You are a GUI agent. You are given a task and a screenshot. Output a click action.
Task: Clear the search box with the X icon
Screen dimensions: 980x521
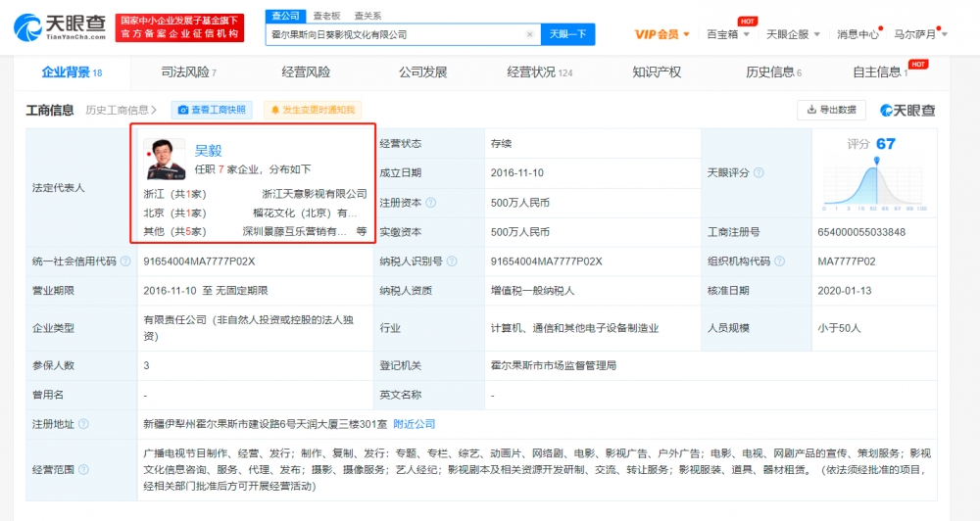click(x=529, y=34)
